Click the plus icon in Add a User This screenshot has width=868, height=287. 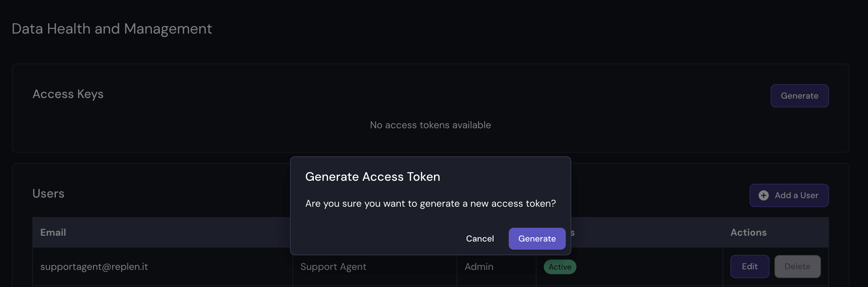click(763, 195)
